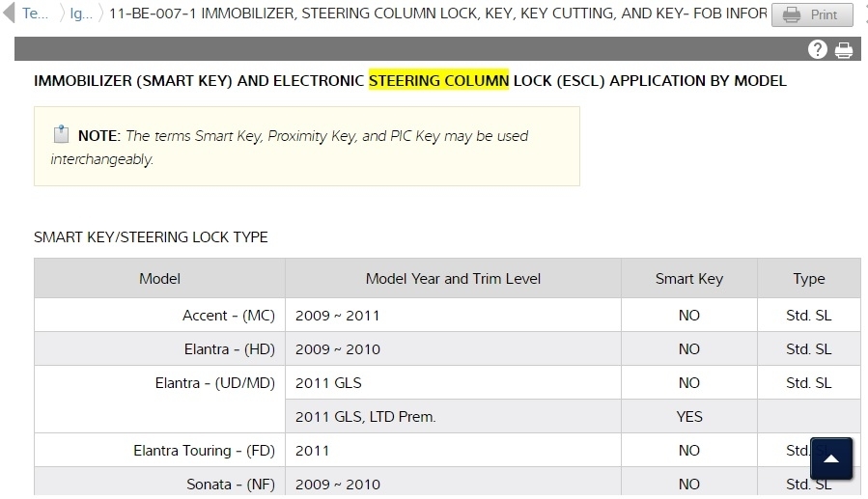Click the Smart Key column header
Viewport: 868px width, 499px height.
[x=688, y=279]
